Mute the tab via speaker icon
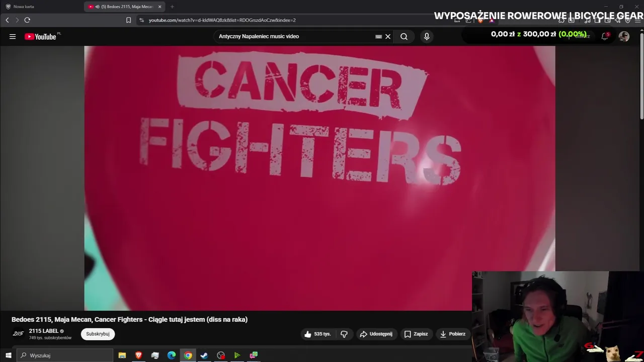The image size is (644, 362). (x=97, y=7)
